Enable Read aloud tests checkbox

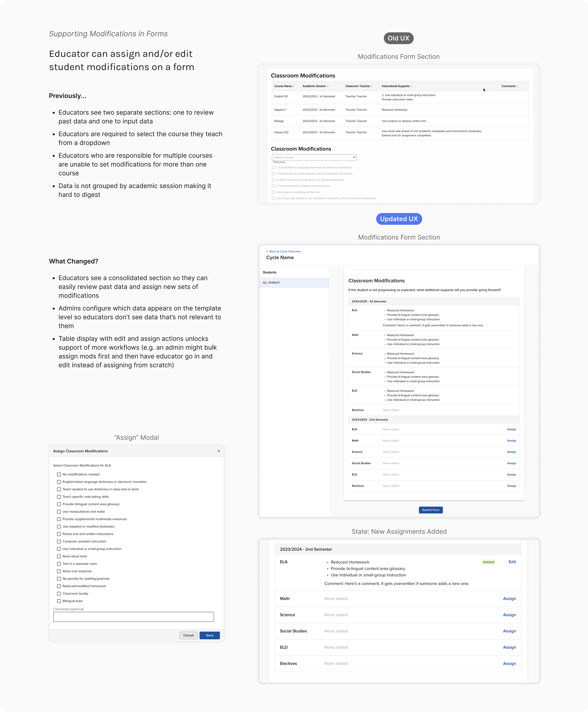click(59, 556)
